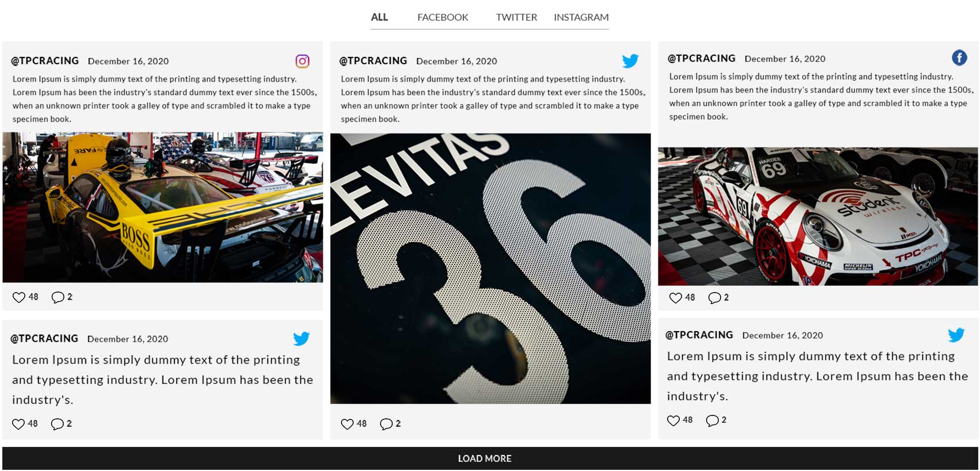Like the yellow race car post
Image resolution: width=980 pixels, height=471 pixels.
19,297
